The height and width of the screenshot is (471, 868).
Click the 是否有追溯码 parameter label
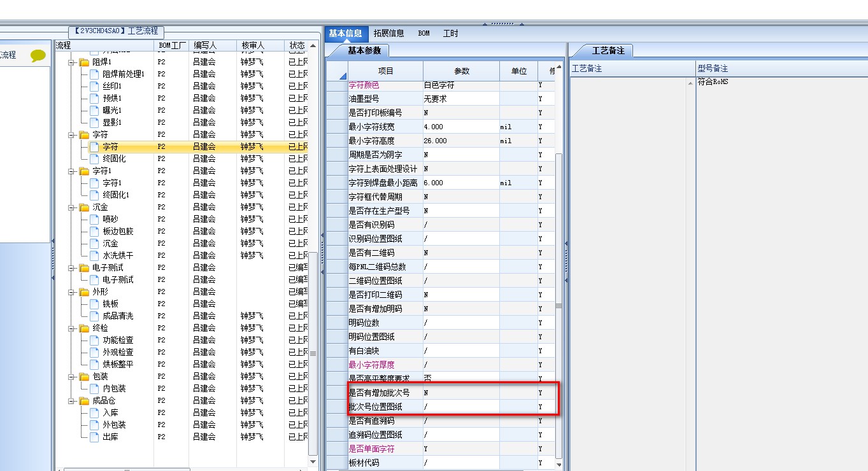click(372, 421)
